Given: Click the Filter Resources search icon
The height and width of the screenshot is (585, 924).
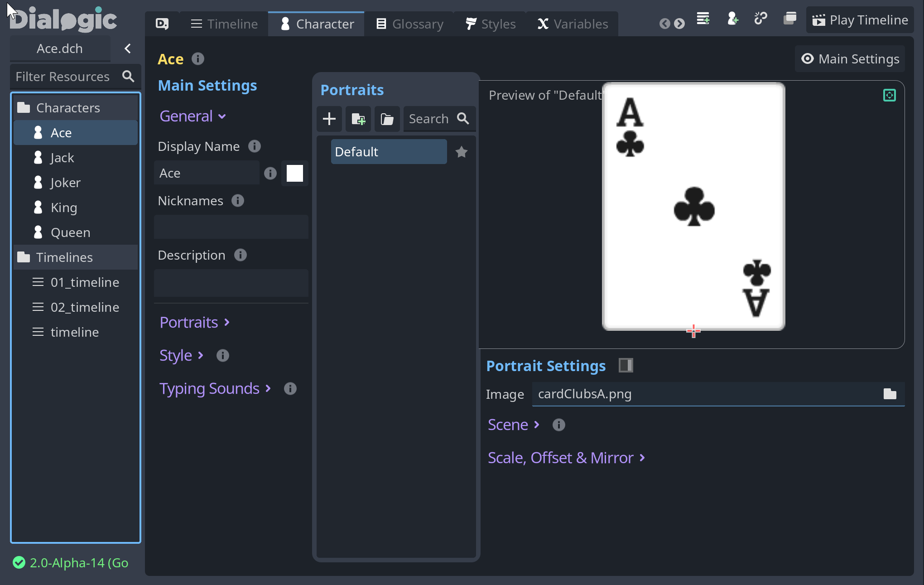Looking at the screenshot, I should coord(129,76).
